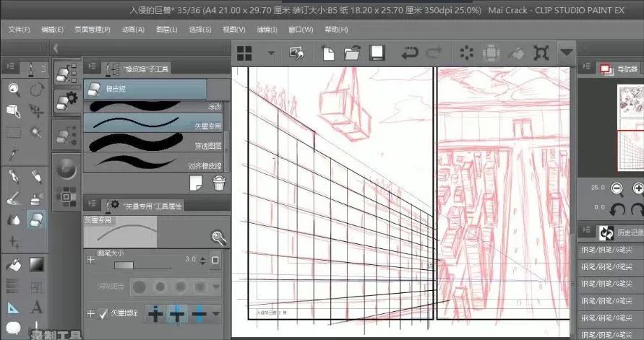Click the Open file folder icon
Viewport: 644px width, 340px height.
click(353, 53)
